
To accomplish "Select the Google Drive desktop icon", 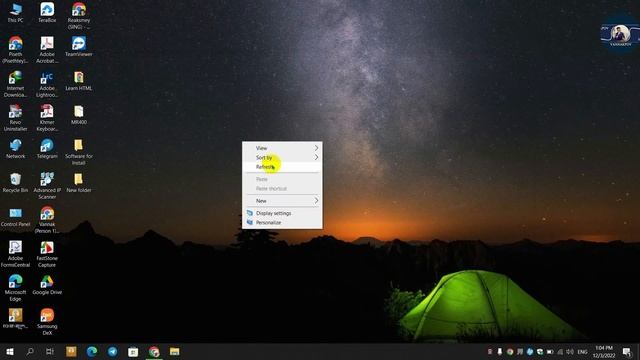I will point(47,284).
